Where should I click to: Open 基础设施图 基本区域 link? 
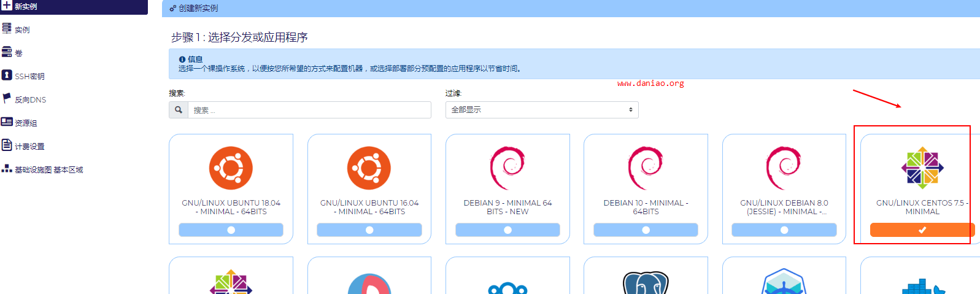[49, 169]
